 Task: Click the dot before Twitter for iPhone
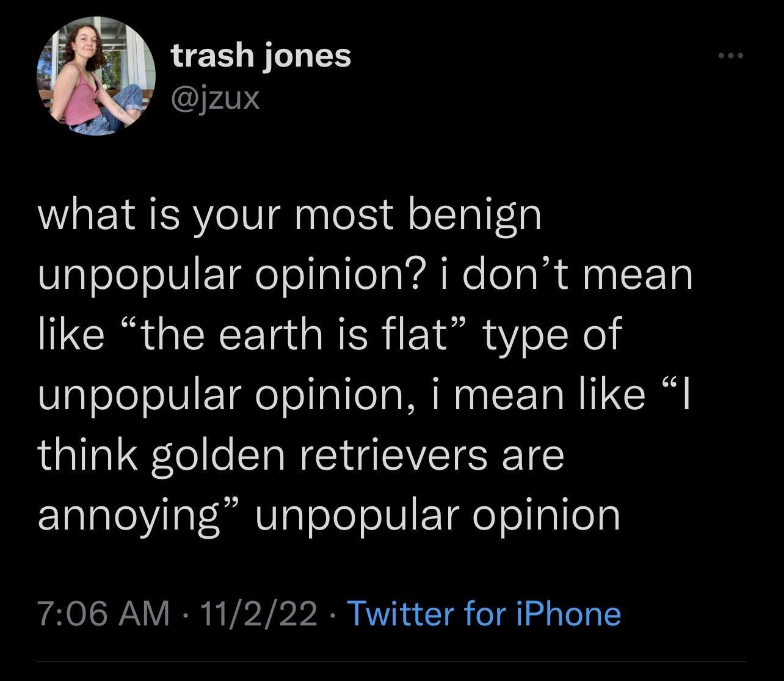coord(332,617)
